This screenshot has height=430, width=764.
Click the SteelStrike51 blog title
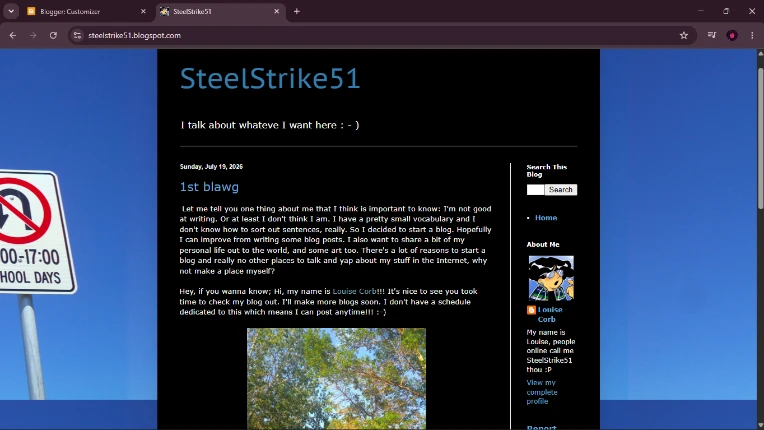[x=270, y=78]
